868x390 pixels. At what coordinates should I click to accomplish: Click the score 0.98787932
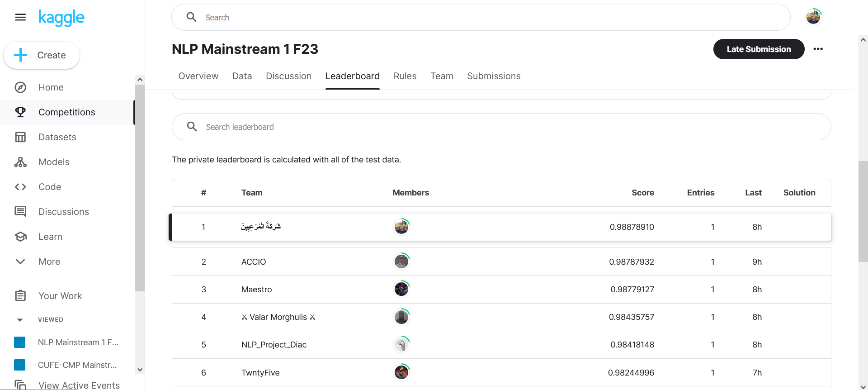click(x=632, y=262)
